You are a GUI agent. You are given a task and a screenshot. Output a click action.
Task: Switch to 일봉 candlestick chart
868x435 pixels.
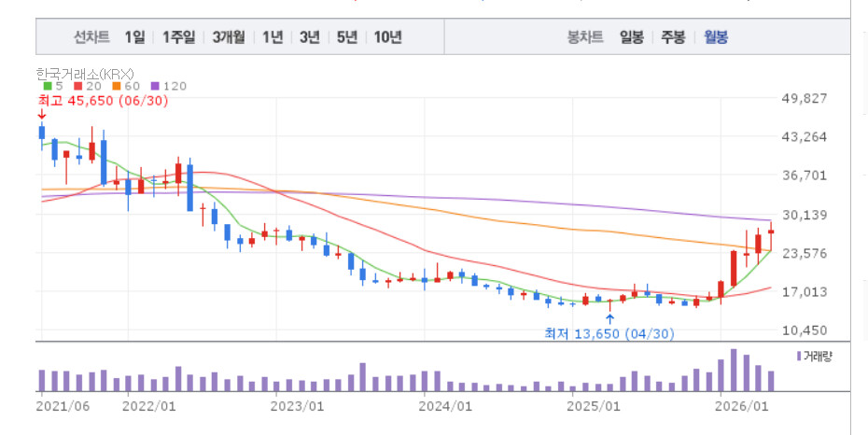click(x=632, y=37)
